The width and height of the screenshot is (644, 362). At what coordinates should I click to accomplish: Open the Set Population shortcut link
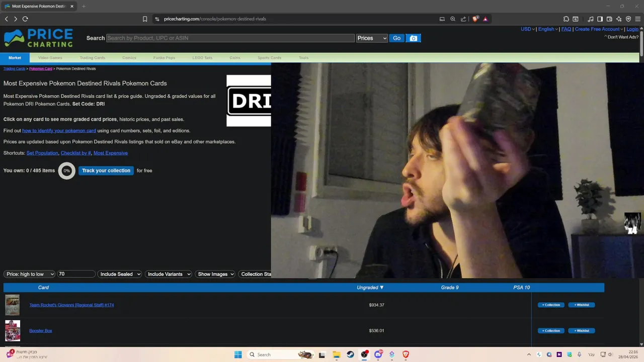[42, 153]
